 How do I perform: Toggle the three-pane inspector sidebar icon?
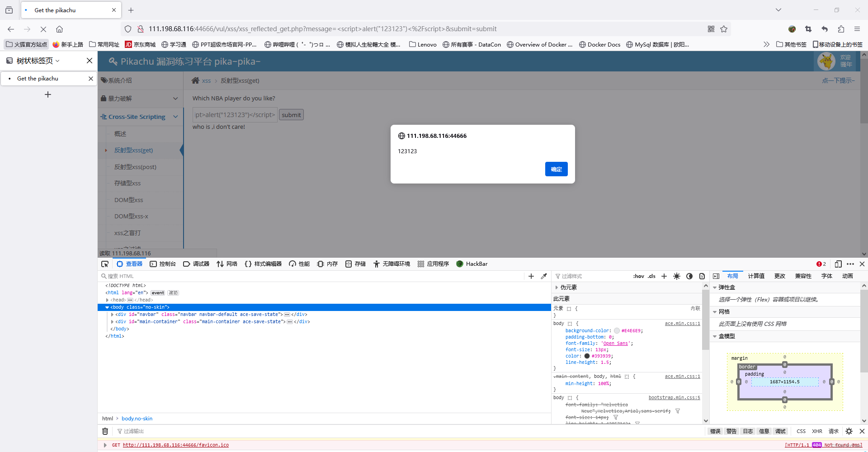click(x=716, y=276)
